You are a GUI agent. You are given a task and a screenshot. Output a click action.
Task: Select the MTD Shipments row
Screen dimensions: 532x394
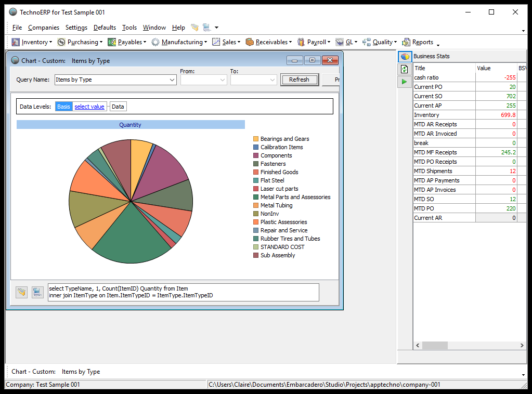pos(470,171)
